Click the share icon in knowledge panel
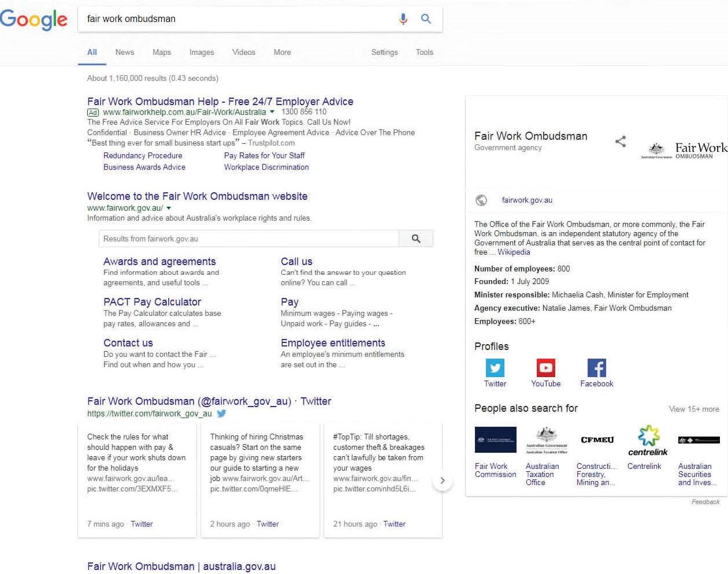 point(621,141)
